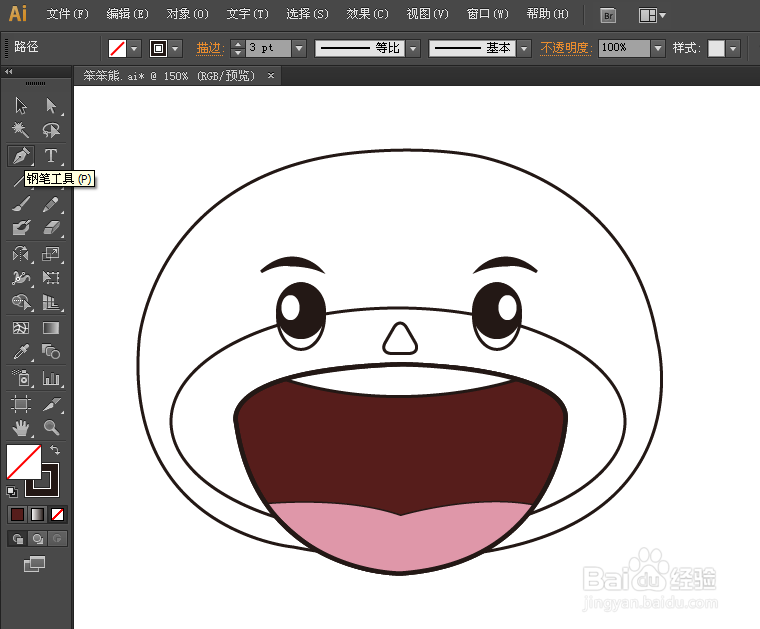The height and width of the screenshot is (629, 760).
Task: Open arrange documents dropdown
Action: [x=652, y=16]
